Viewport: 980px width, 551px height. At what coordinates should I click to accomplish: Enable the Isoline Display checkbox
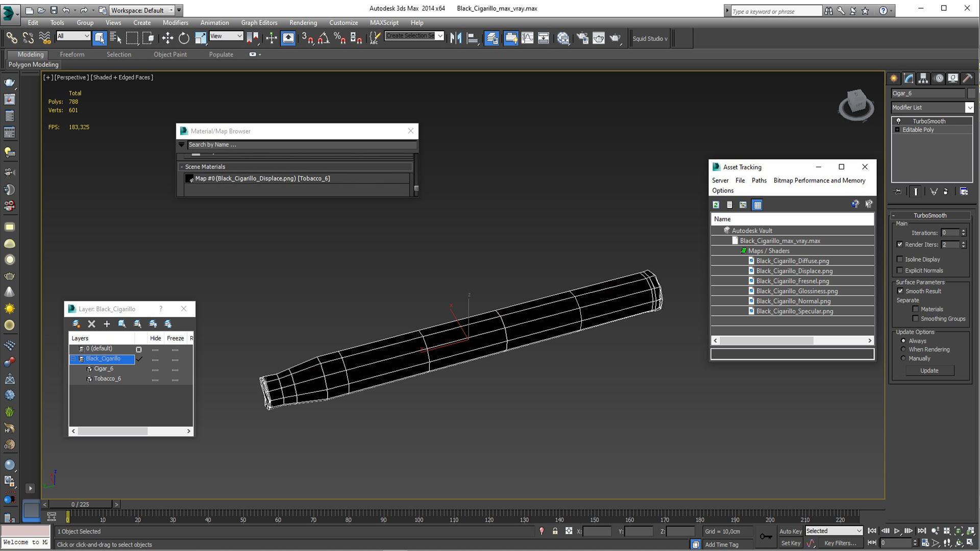[x=900, y=259]
